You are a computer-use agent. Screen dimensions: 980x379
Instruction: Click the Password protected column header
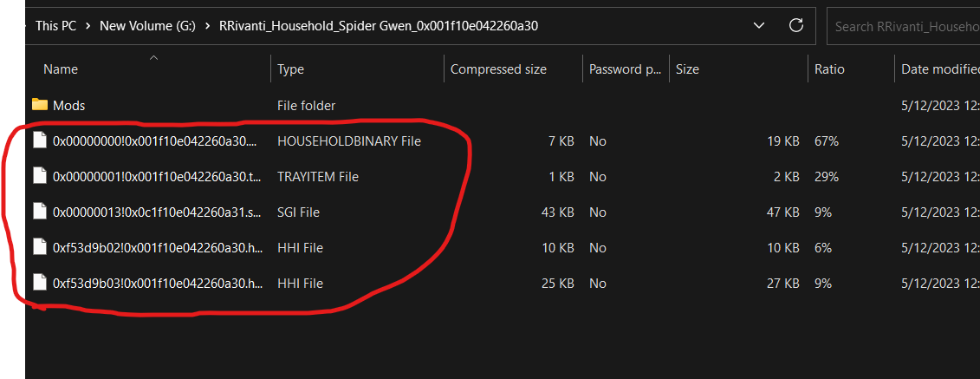tap(625, 69)
